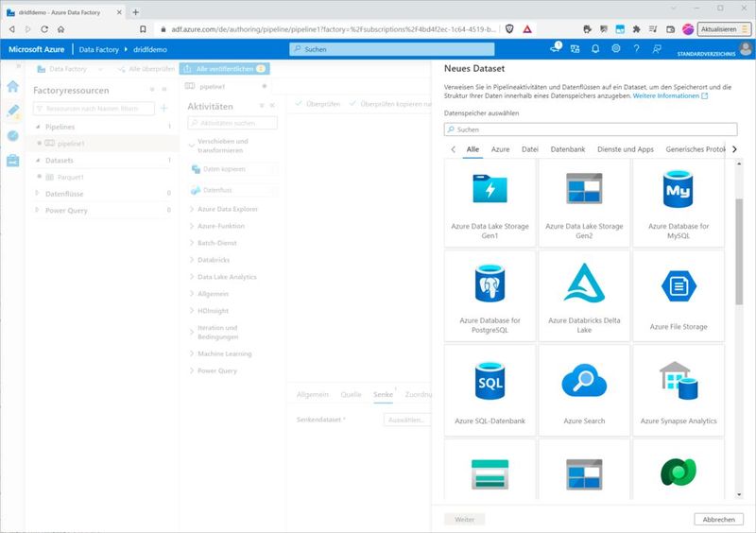Image resolution: width=756 pixels, height=533 pixels.
Task: Expand the Power Query resource node
Action: click(x=38, y=211)
